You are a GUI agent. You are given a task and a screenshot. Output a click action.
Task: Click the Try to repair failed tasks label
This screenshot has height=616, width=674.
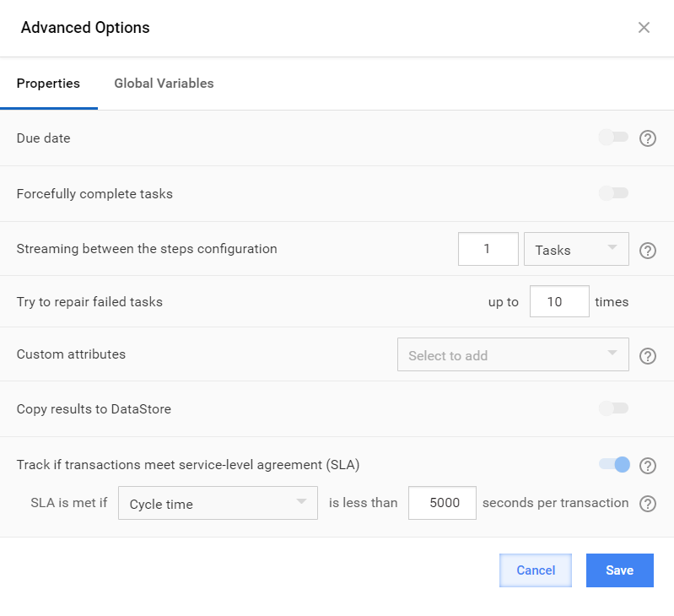coord(89,302)
